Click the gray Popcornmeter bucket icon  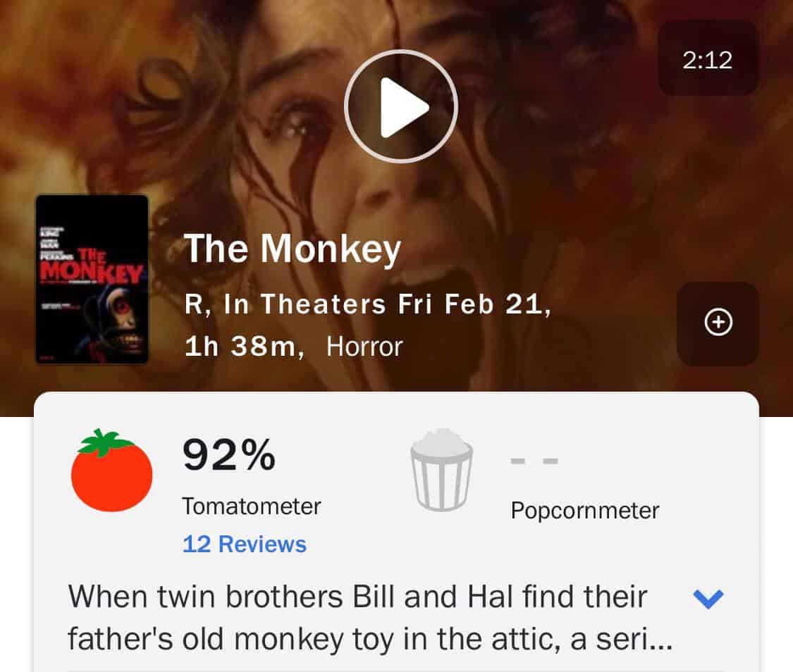(441, 470)
